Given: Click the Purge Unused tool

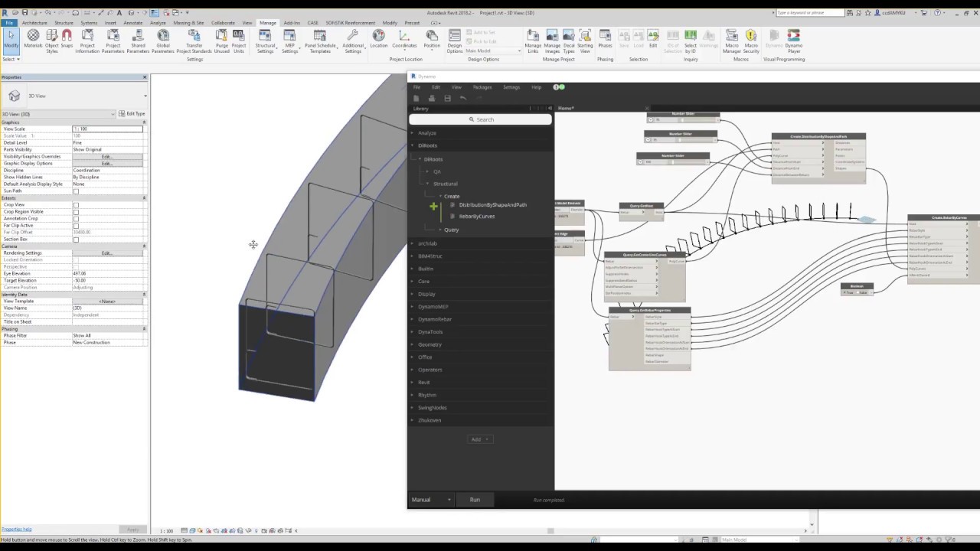Looking at the screenshot, I should point(222,41).
